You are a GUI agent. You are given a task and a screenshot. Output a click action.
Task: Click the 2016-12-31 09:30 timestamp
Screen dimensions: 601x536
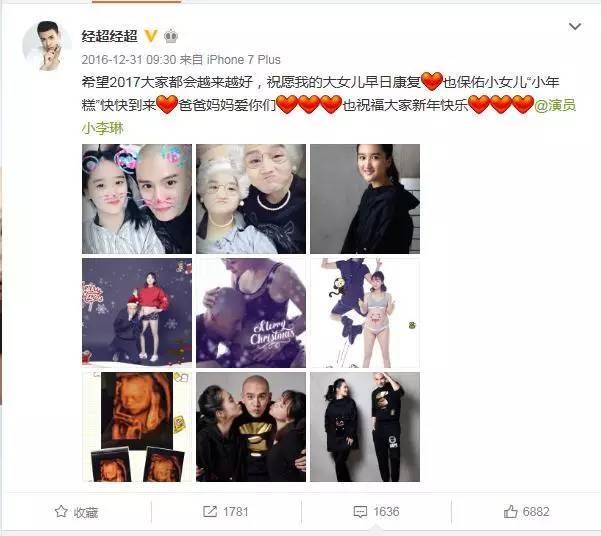click(129, 60)
